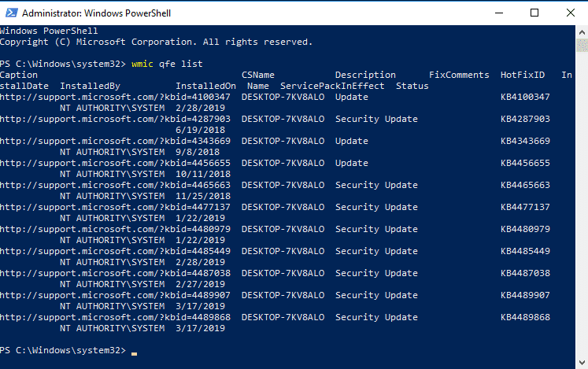Close the Administrator PowerShell window
Screen dimensions: 588x369
tap(571, 13)
